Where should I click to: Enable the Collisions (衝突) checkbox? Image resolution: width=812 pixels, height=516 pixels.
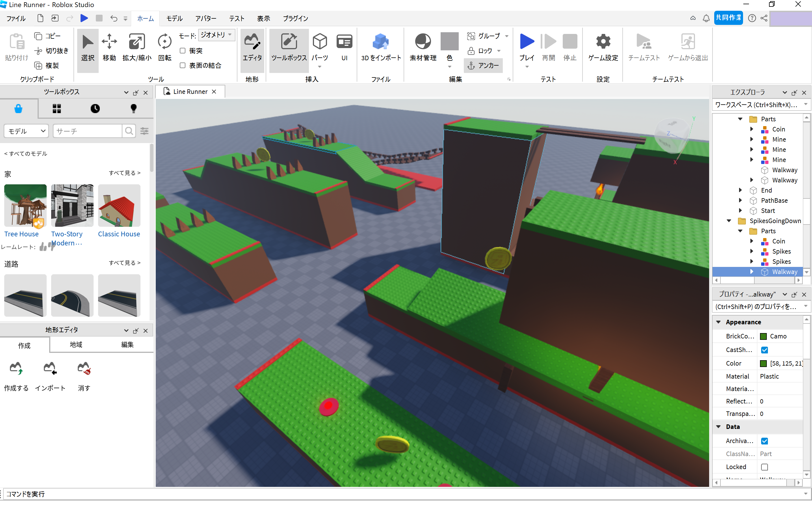tap(182, 51)
